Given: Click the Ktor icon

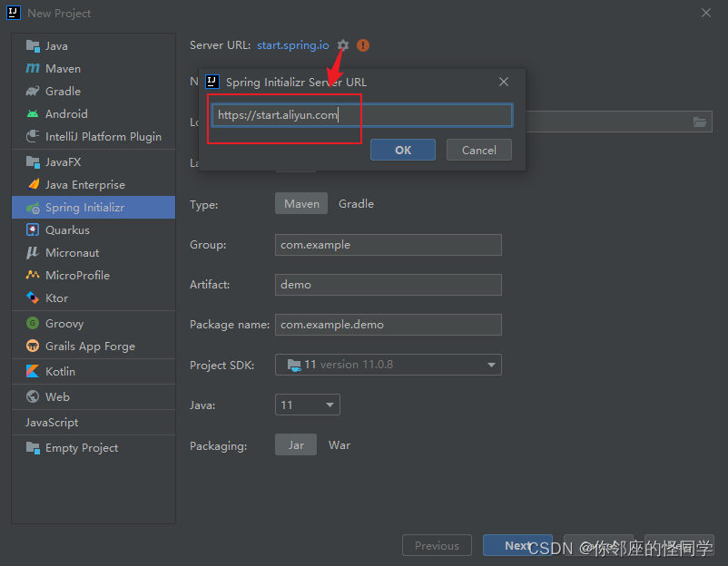Looking at the screenshot, I should (33, 298).
